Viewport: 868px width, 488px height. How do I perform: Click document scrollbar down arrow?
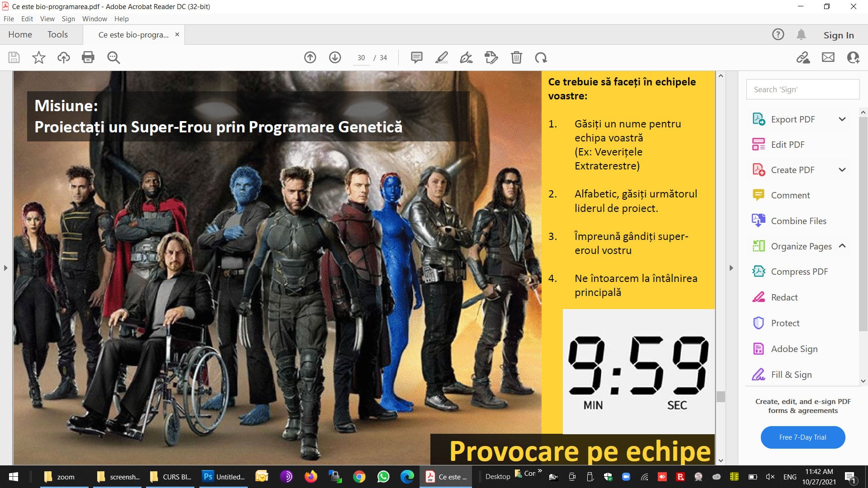(721, 461)
